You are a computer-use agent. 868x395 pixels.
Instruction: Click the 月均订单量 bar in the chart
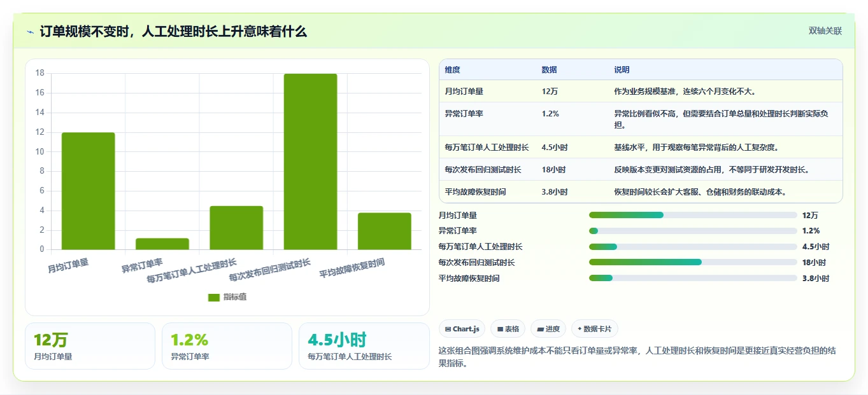89,191
